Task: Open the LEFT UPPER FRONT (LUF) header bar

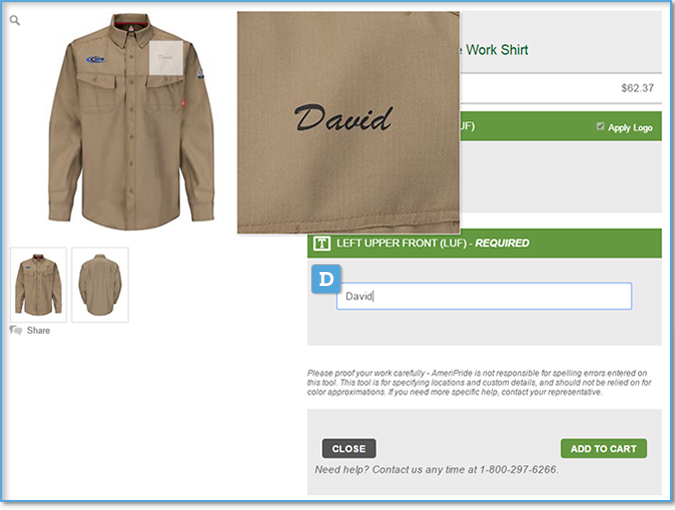Action: click(484, 243)
